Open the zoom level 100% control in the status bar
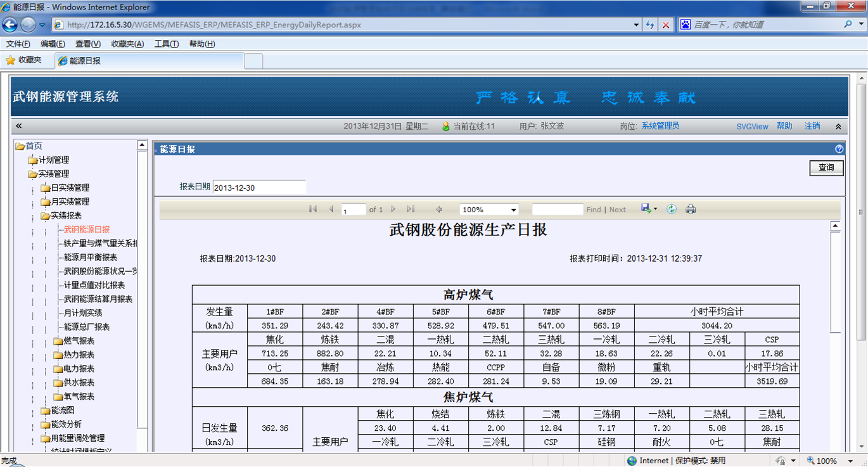 (x=827, y=461)
